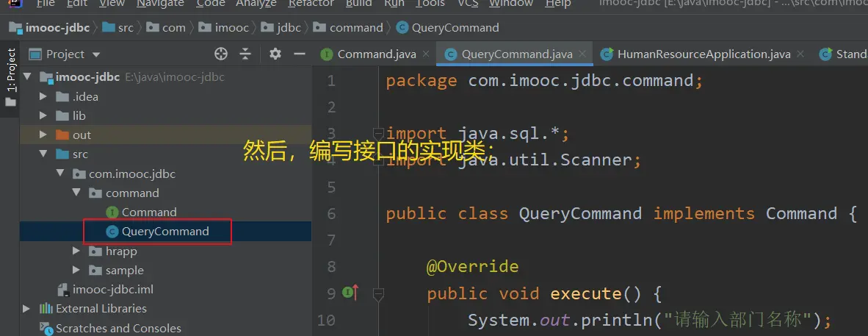This screenshot has height=336, width=868.
Task: Close the Command.java tab
Action: [427, 54]
